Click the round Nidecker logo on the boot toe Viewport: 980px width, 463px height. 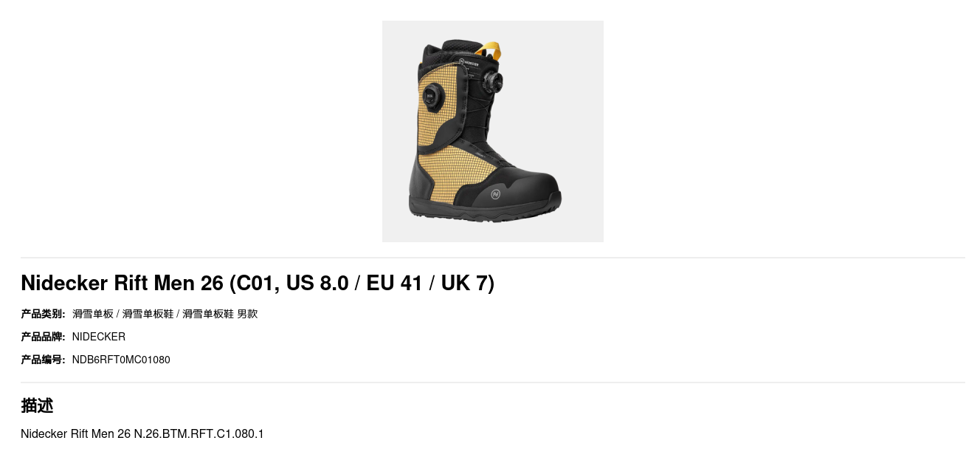pos(496,194)
